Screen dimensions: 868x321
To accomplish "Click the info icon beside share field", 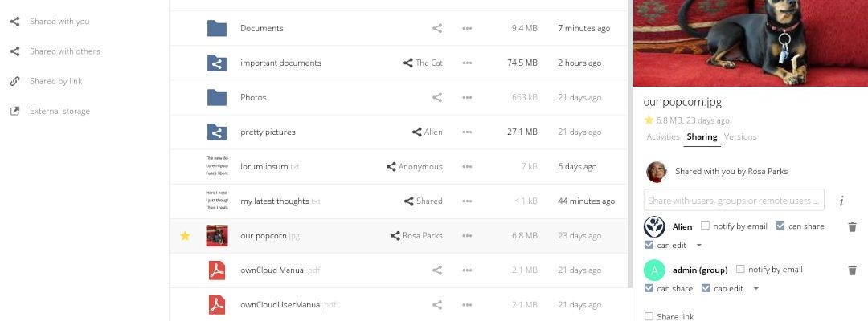I will (841, 201).
